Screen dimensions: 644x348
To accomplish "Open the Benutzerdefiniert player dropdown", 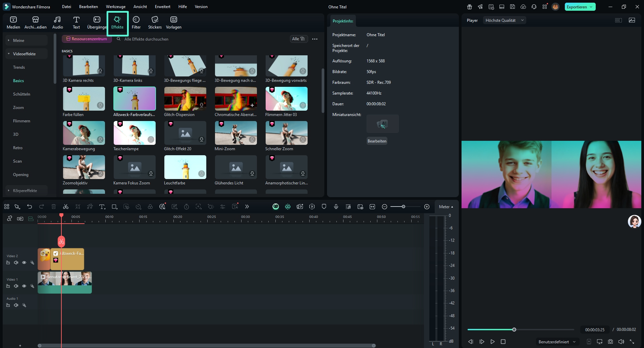I will click(557, 342).
